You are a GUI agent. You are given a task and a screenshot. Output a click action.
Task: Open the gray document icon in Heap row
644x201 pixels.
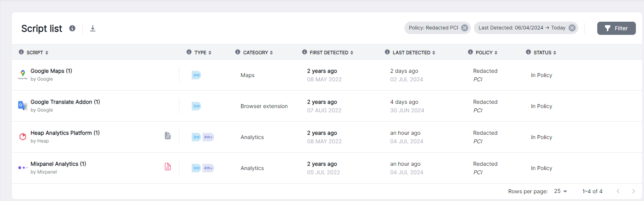pyautogui.click(x=168, y=136)
